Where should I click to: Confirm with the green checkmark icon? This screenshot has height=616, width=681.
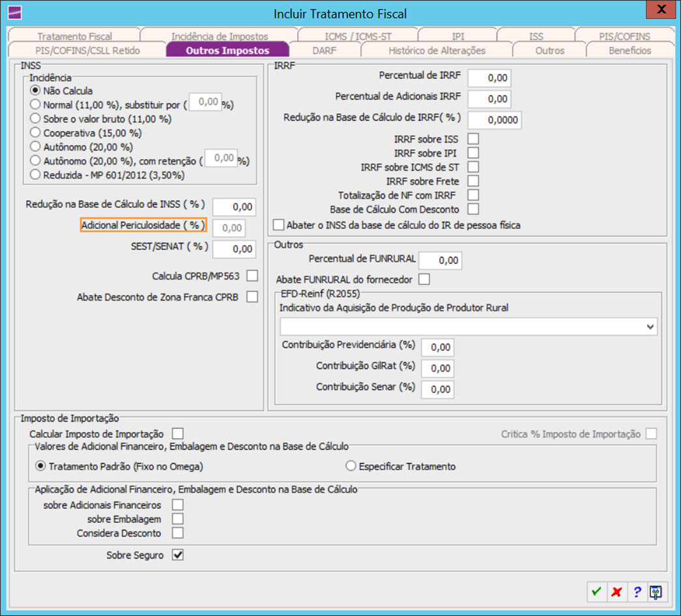(596, 592)
